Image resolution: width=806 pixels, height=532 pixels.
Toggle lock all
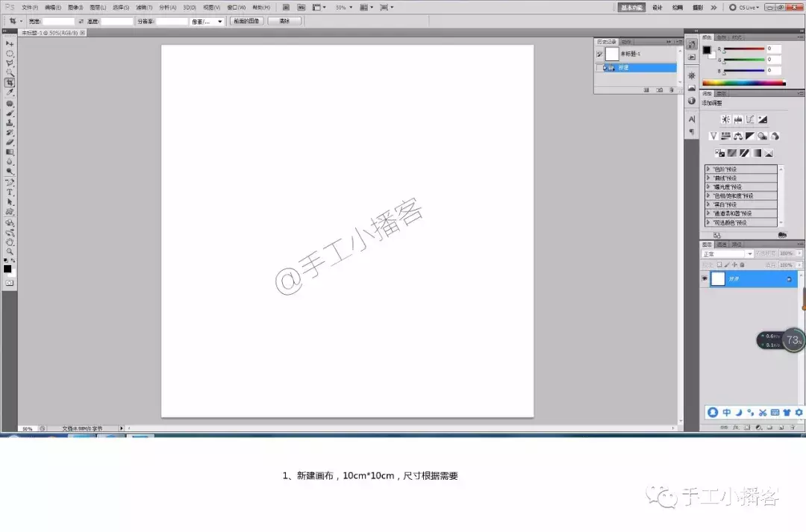point(742,265)
